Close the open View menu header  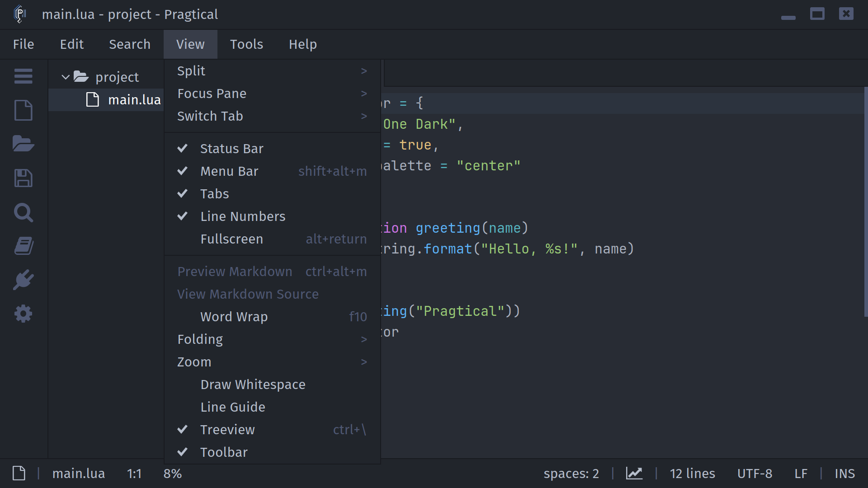[190, 44]
